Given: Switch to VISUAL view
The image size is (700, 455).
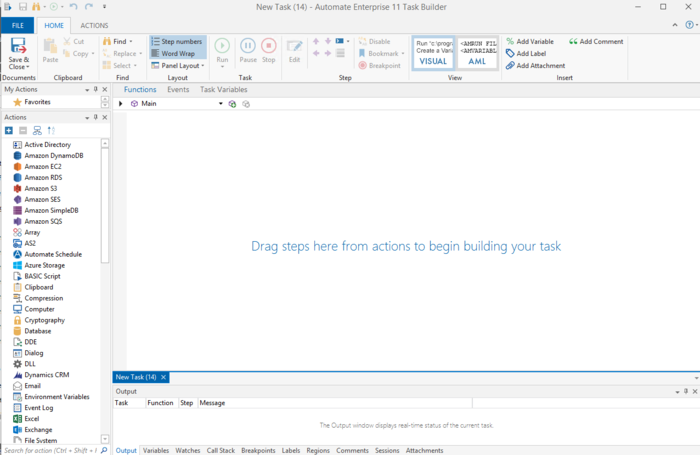Looking at the screenshot, I should tap(433, 53).
